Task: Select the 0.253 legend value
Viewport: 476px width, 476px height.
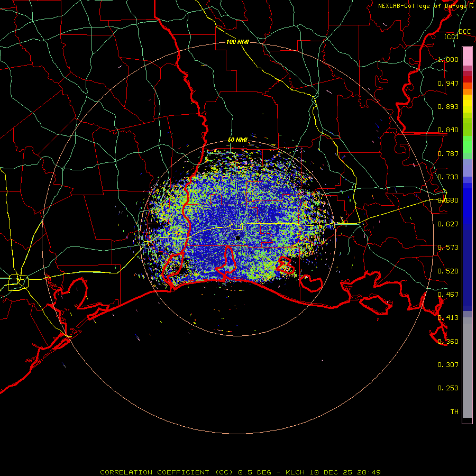Action: pos(448,388)
